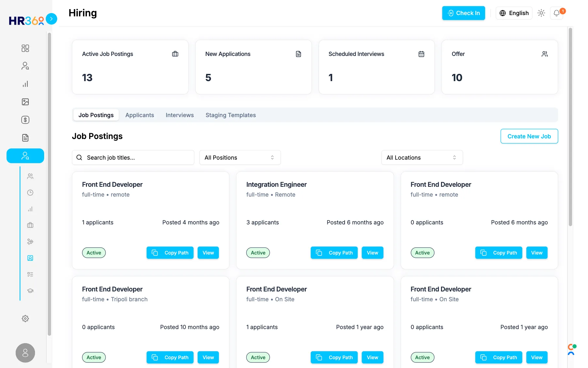Copy Path for the Integration Engineer posting
Screen dimensions: 588x368
click(x=334, y=253)
